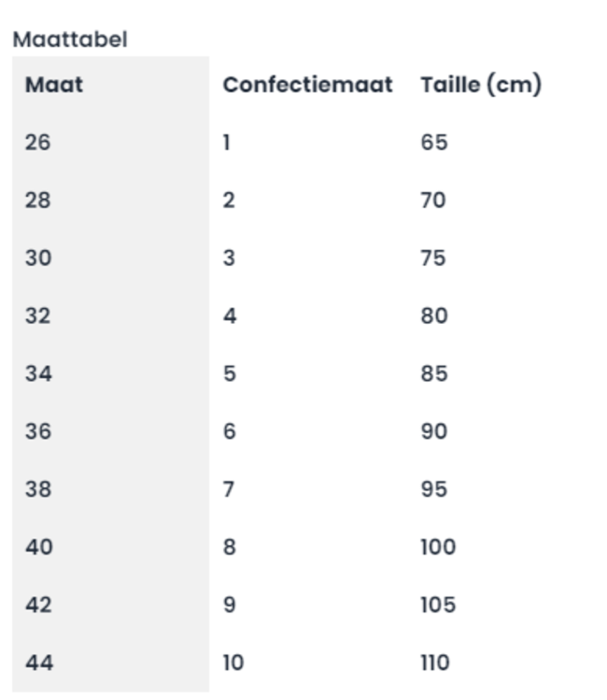The image size is (607, 700).
Task: Select size 36 in Maat column
Action: click(x=38, y=432)
